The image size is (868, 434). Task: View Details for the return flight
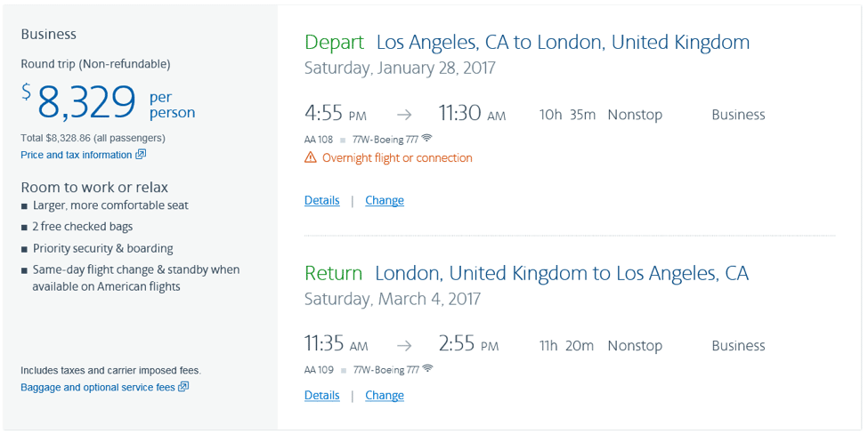[x=321, y=395]
